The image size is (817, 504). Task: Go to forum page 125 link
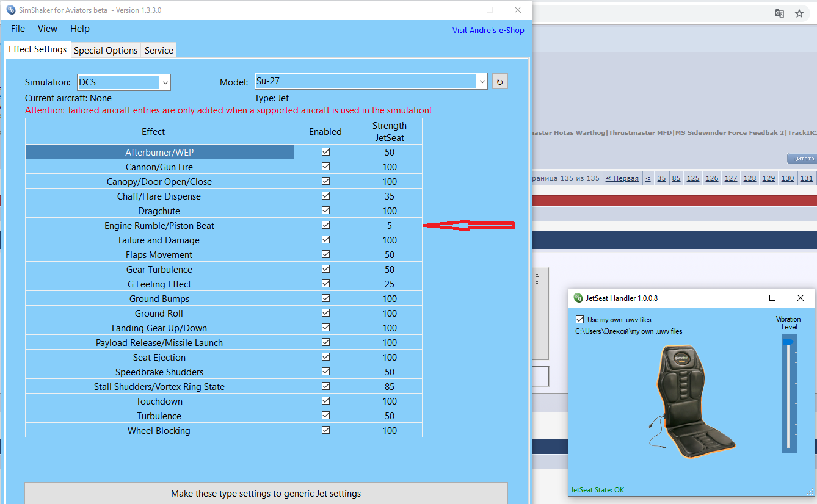693,178
